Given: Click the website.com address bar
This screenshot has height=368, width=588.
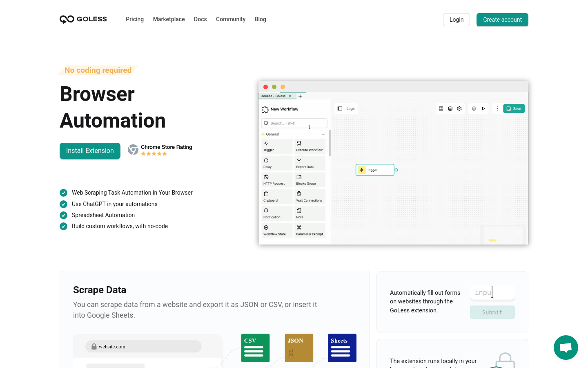Looking at the screenshot, I should point(143,346).
